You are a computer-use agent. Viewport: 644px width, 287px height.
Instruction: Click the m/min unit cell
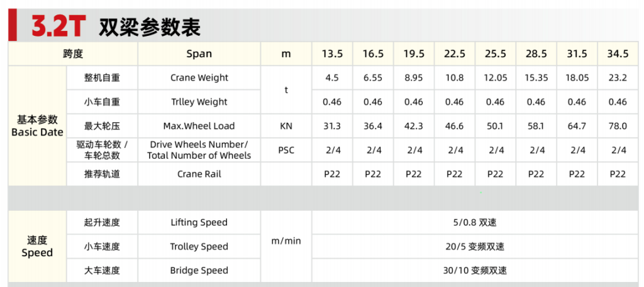286,241
